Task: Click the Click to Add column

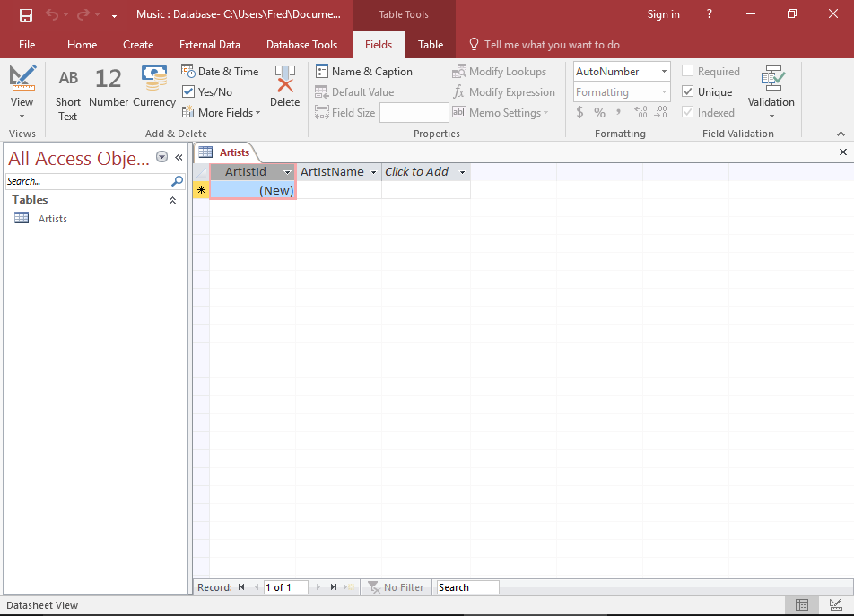Action: [x=425, y=172]
